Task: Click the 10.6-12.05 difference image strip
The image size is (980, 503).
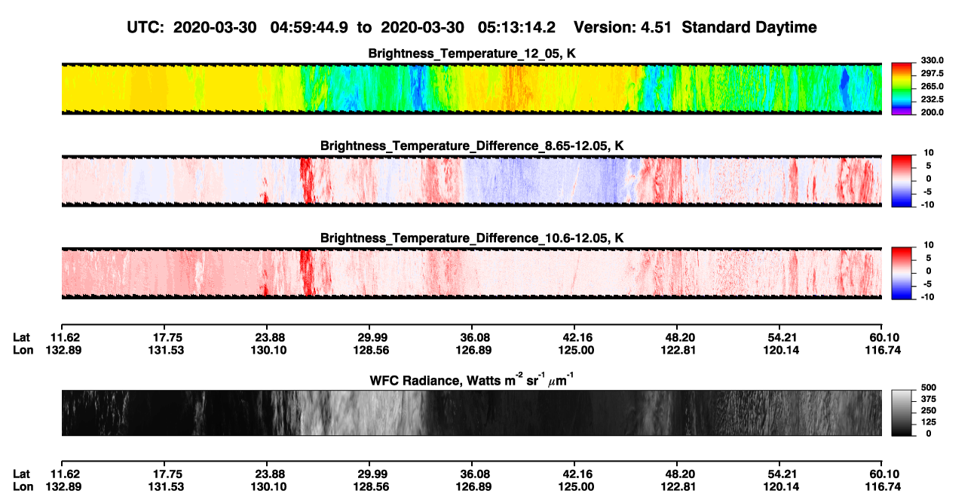Action: (x=471, y=272)
